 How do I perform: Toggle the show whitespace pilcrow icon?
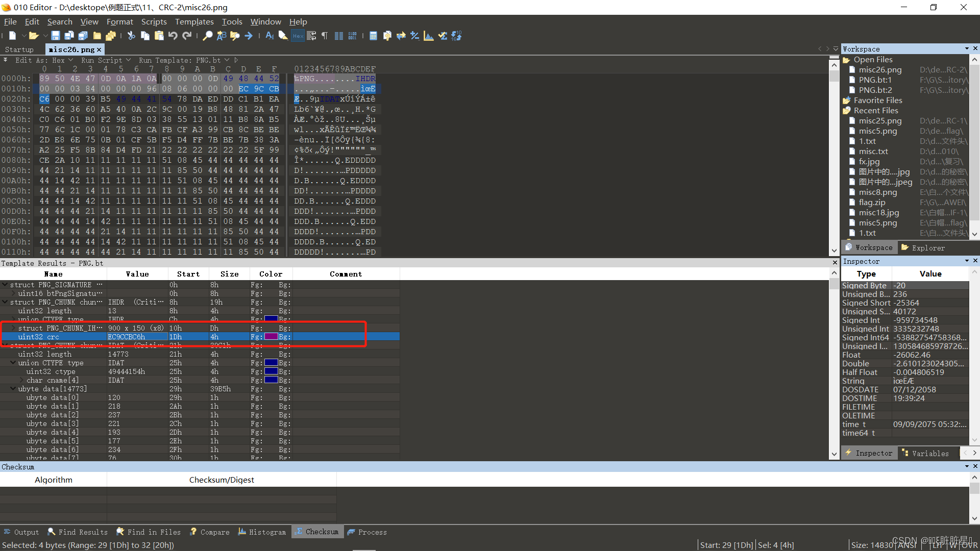[325, 36]
